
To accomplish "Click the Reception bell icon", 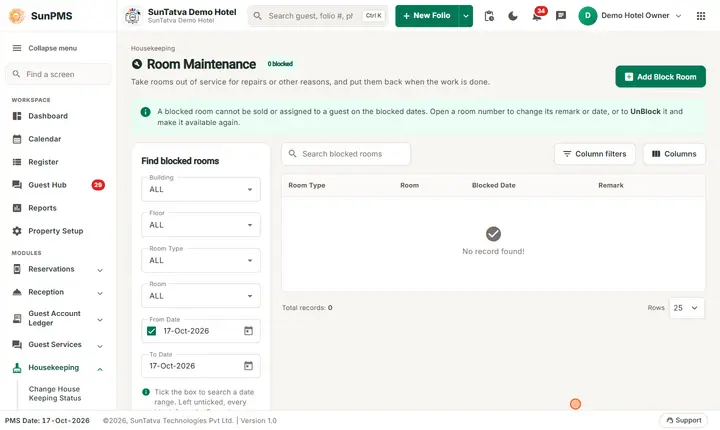I will 17,292.
